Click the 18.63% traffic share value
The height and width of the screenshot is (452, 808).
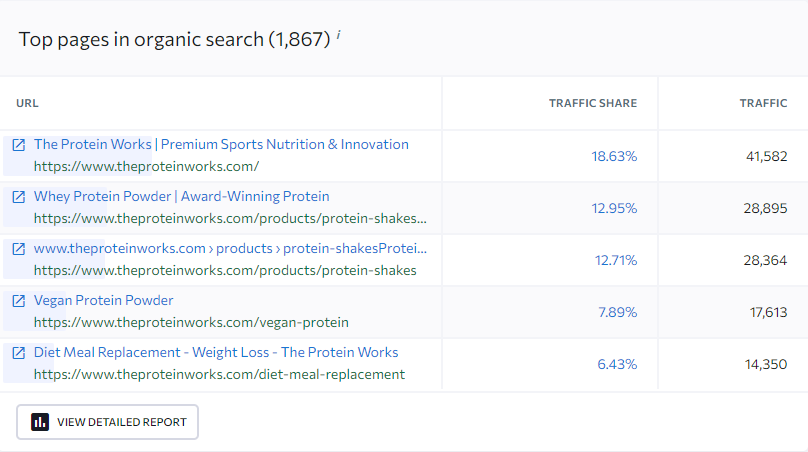pyautogui.click(x=614, y=156)
